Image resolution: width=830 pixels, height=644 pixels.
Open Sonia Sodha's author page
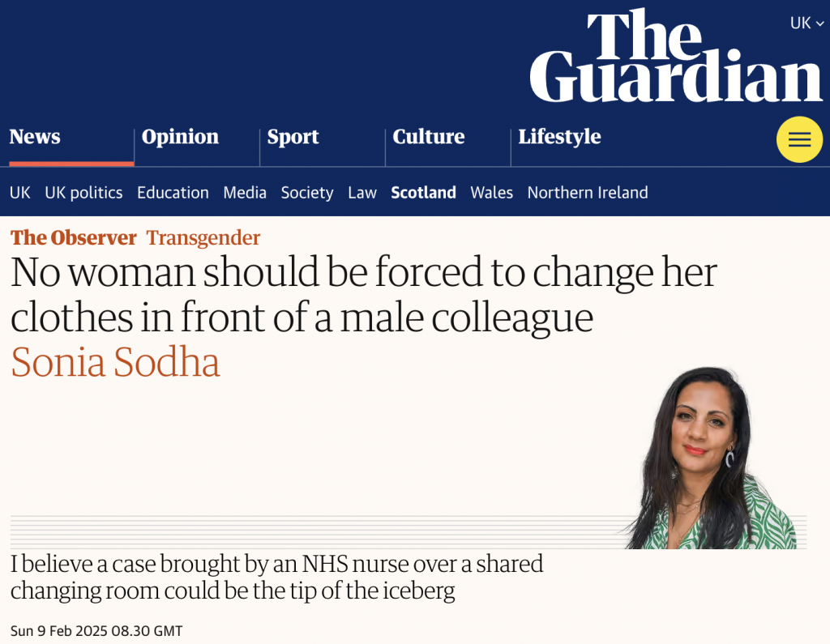click(x=114, y=364)
